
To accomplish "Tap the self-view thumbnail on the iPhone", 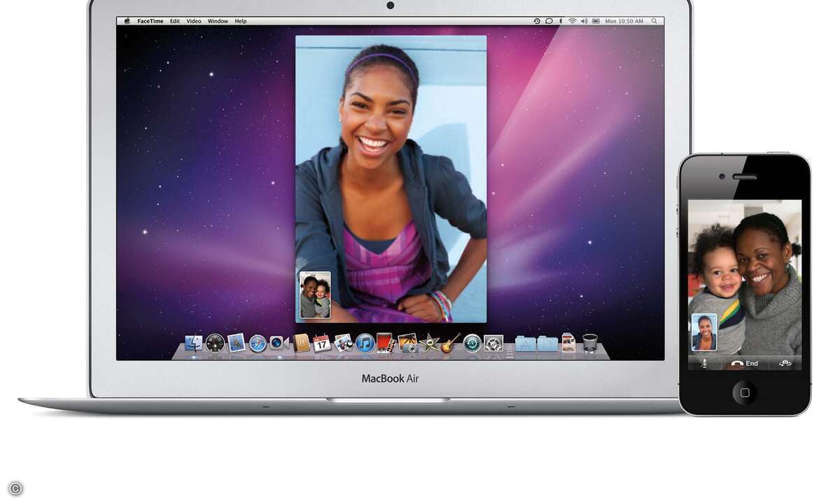I will 704,332.
